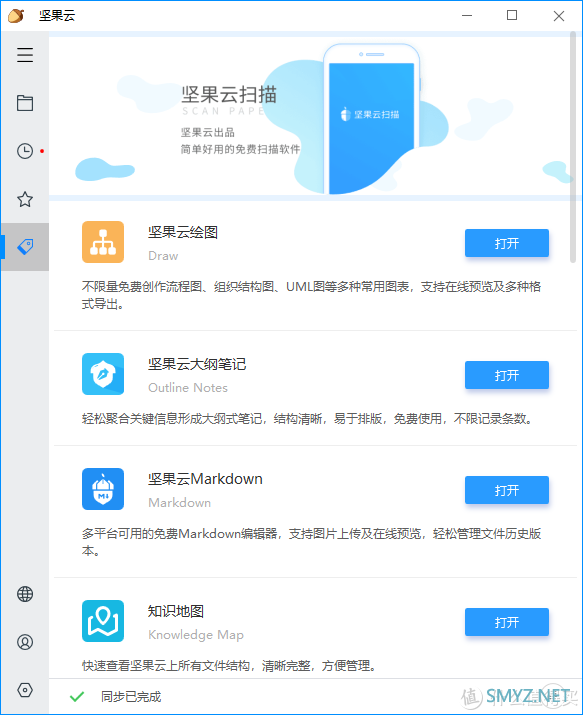
Task: Click the 坚果云绘图 title text
Action: (183, 232)
